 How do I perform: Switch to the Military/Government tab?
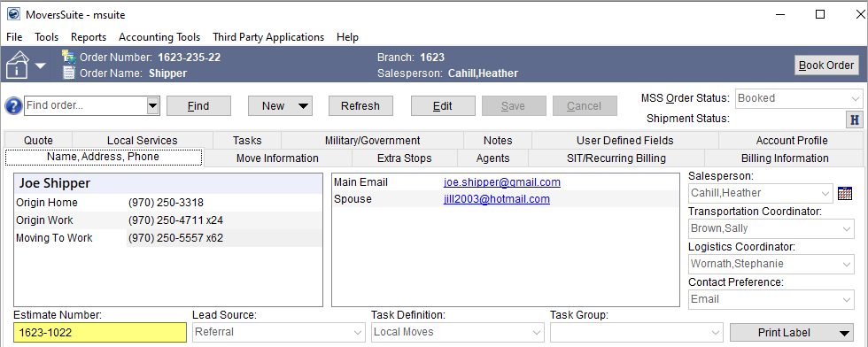[373, 141]
